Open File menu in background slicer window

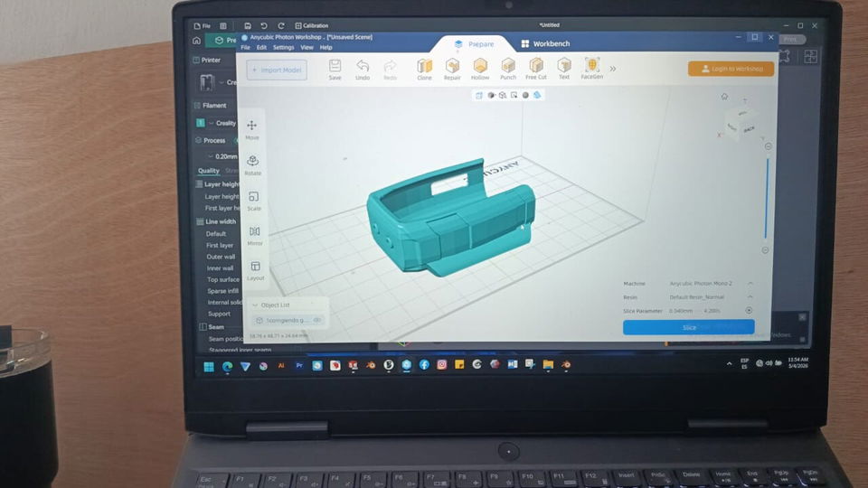(x=202, y=25)
